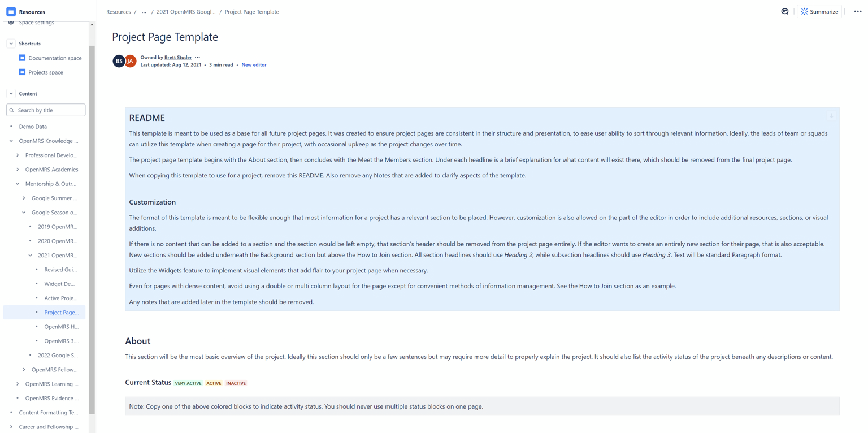Expand the Google Summer tree node
868x433 pixels.
click(x=24, y=198)
